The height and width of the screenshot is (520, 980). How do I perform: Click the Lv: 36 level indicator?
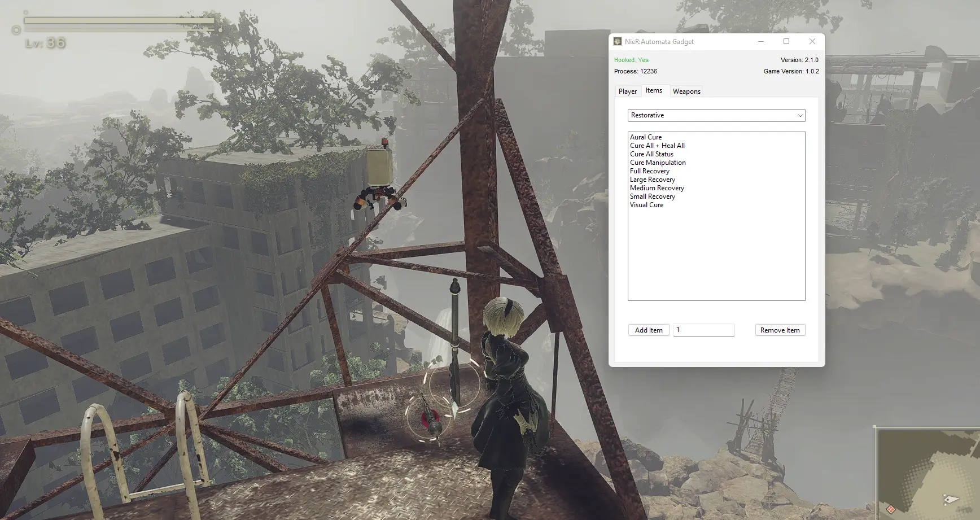pos(45,43)
